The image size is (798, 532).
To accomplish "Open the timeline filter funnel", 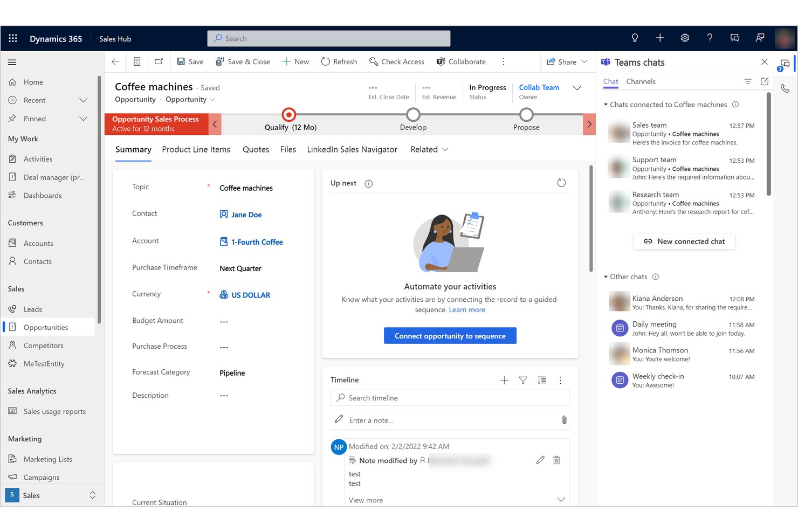I will coord(523,381).
